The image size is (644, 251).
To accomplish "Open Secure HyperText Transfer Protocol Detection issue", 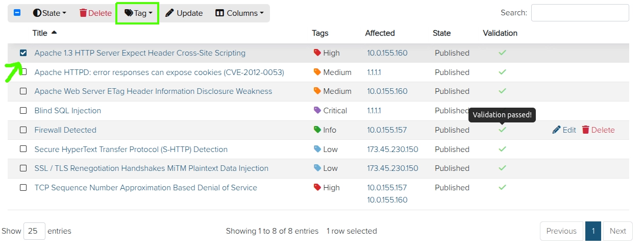I will [x=131, y=149].
